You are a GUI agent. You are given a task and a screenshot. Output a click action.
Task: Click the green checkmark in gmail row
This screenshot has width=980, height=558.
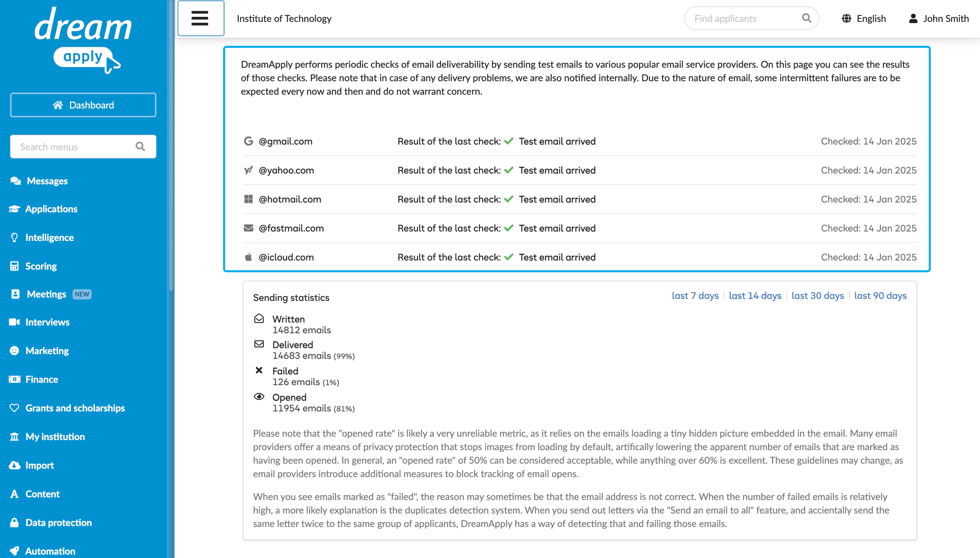pyautogui.click(x=509, y=141)
